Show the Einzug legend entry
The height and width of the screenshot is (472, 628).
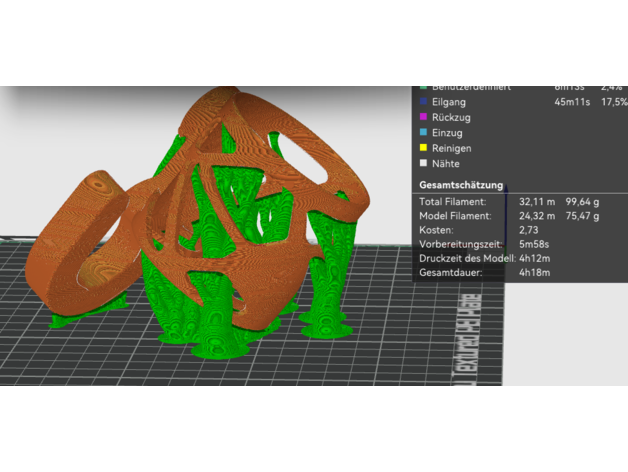[449, 132]
